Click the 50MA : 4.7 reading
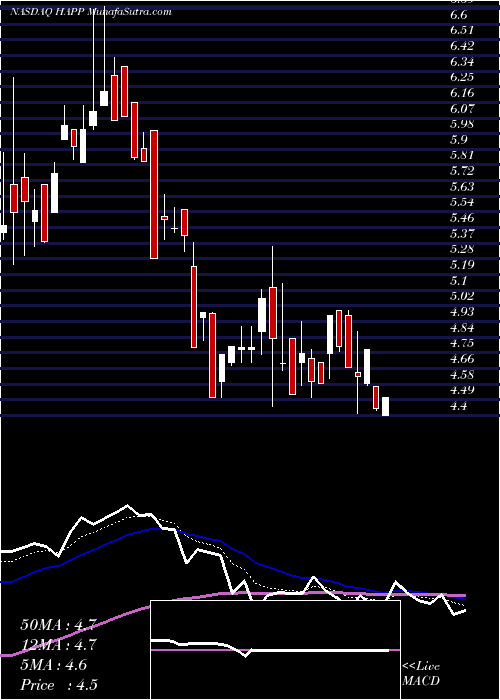 58,625
